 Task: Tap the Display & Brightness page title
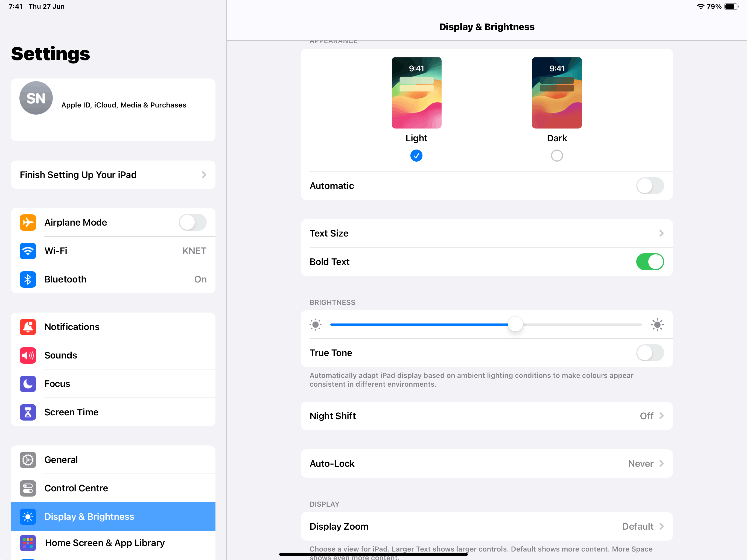pos(487,27)
